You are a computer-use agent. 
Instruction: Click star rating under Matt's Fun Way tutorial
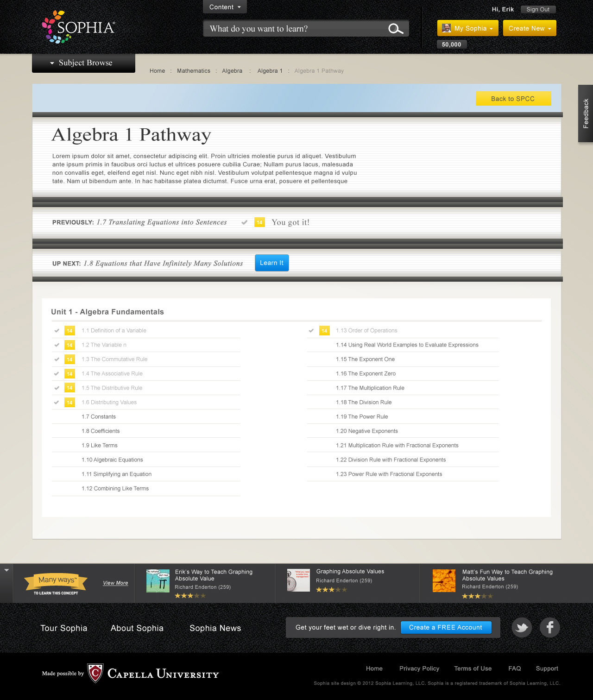coord(477,596)
